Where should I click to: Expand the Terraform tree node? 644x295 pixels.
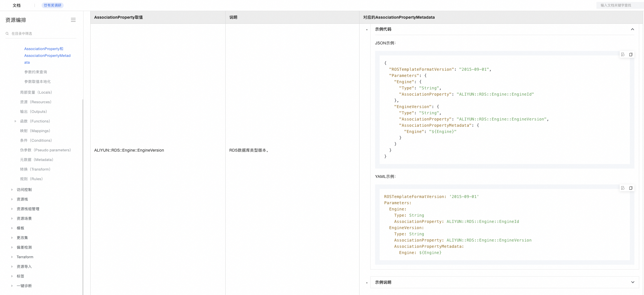[12, 257]
